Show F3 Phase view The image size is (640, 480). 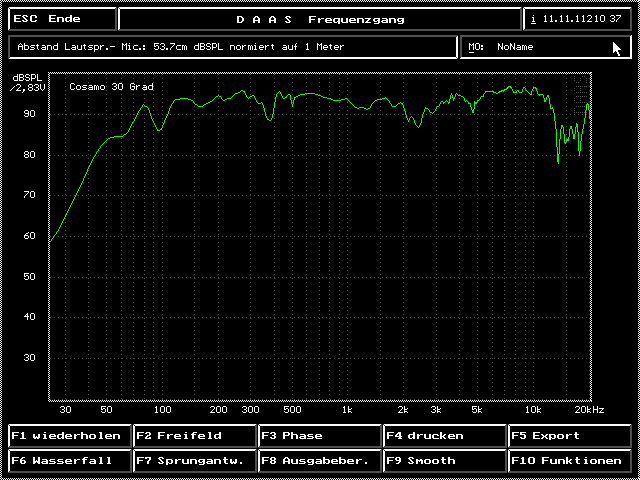click(320, 436)
